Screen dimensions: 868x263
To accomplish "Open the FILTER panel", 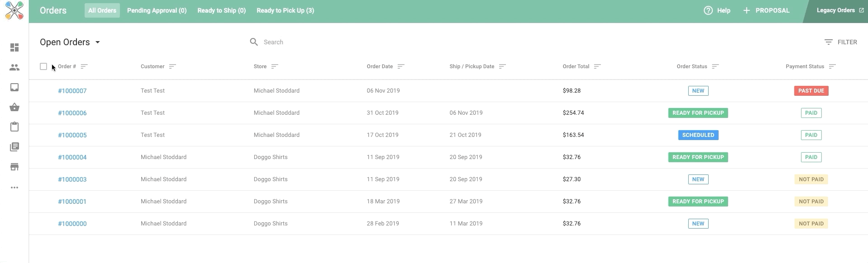I will pyautogui.click(x=840, y=42).
